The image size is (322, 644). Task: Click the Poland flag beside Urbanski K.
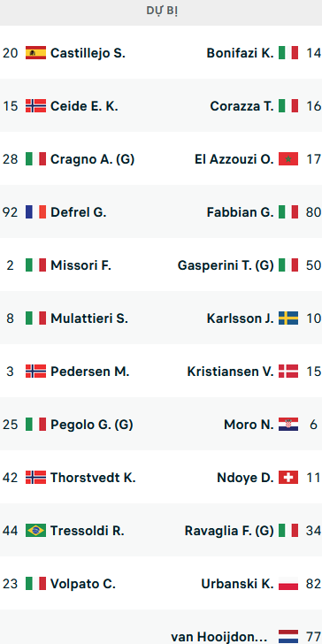(x=288, y=584)
